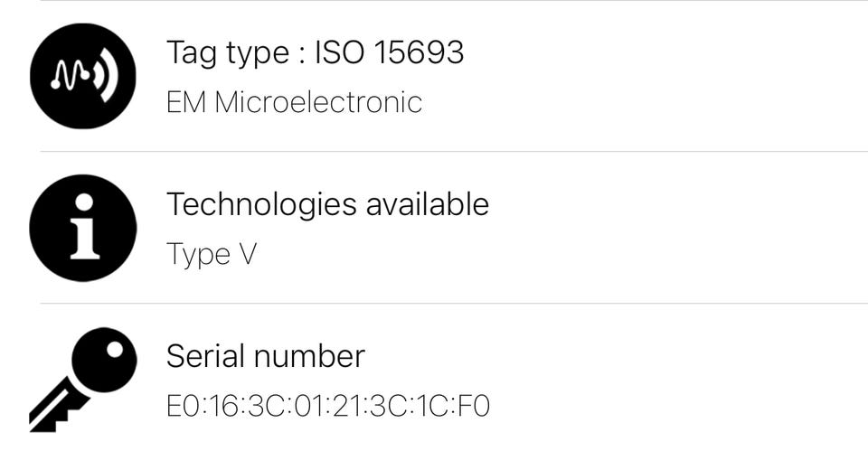Screen dimensions: 868x451
Task: Tap the NFC tag wave icon
Action: [x=82, y=76]
